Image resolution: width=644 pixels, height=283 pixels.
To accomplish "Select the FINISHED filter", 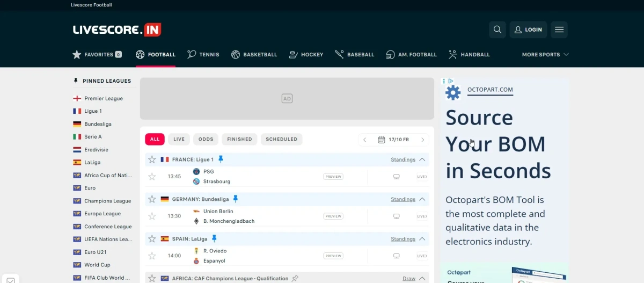I will pos(239,139).
